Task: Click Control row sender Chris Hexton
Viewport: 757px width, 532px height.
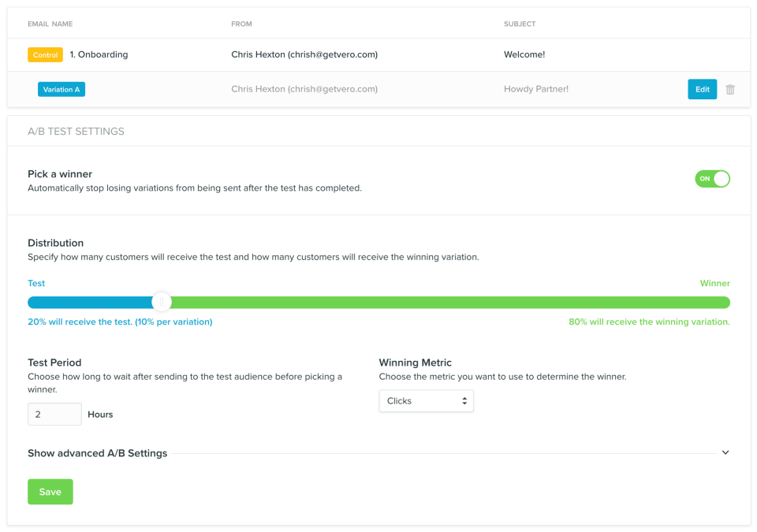Action: click(x=304, y=55)
